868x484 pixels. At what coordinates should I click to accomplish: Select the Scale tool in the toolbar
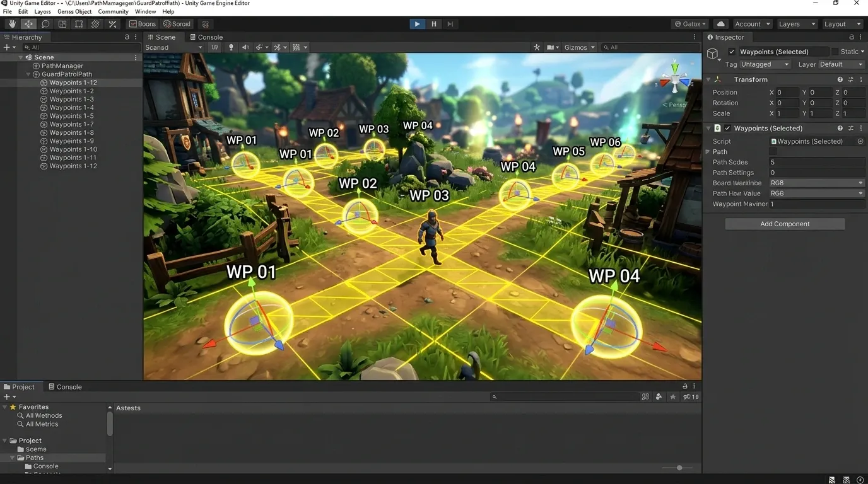click(x=62, y=24)
